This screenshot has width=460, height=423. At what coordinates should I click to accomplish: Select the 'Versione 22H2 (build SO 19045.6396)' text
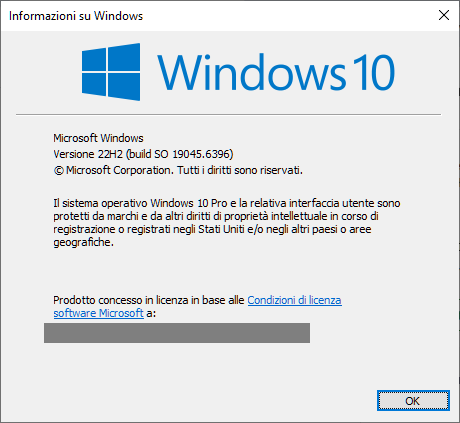point(143,154)
